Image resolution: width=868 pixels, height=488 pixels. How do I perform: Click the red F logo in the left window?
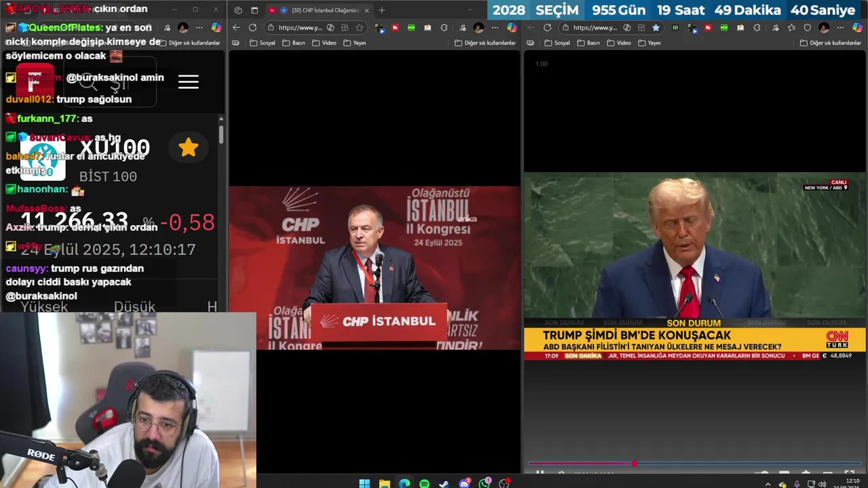(35, 82)
